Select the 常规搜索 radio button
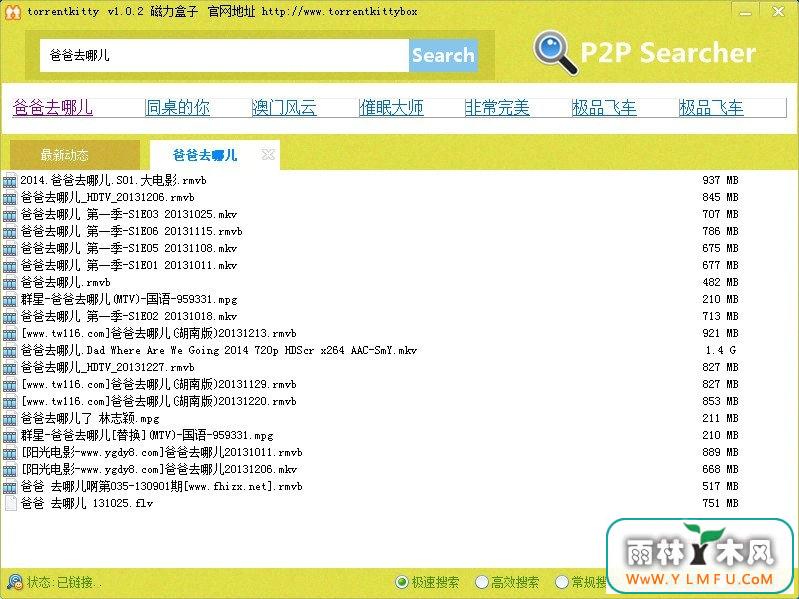Image resolution: width=799 pixels, height=599 pixels. click(x=562, y=582)
